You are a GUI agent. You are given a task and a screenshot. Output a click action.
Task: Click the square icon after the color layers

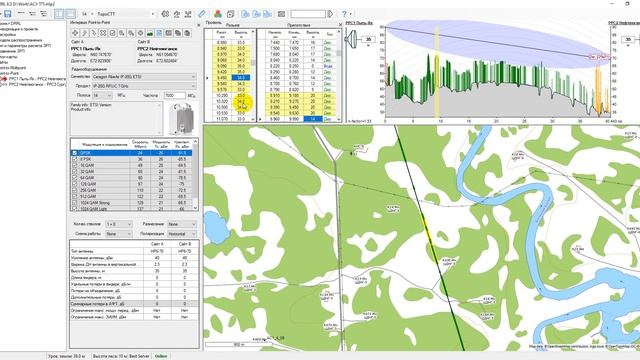point(231,14)
